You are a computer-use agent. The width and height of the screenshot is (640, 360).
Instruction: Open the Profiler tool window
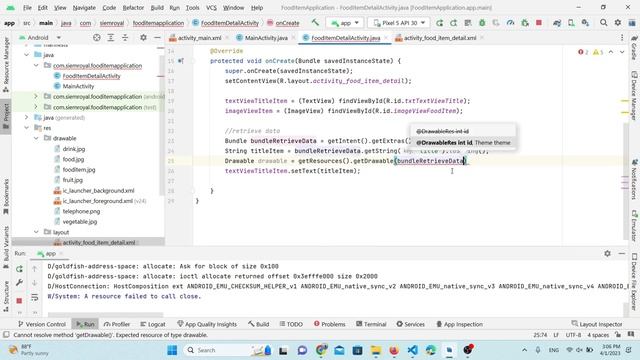coord(117,324)
